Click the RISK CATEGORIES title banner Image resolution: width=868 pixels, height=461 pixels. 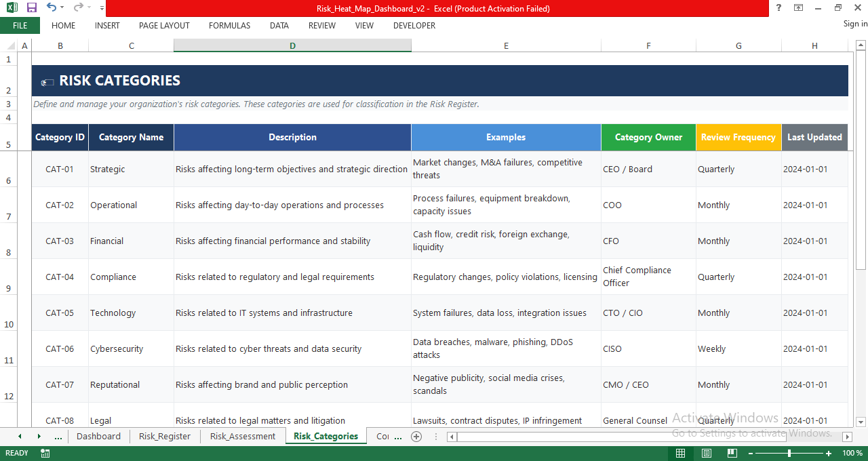(439, 81)
